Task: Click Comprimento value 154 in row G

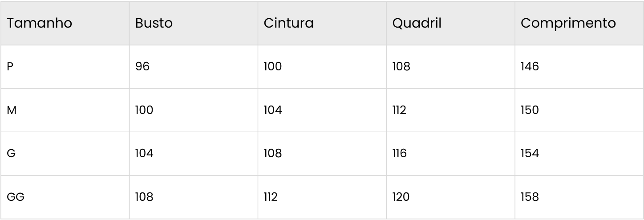Action: pyautogui.click(x=530, y=154)
